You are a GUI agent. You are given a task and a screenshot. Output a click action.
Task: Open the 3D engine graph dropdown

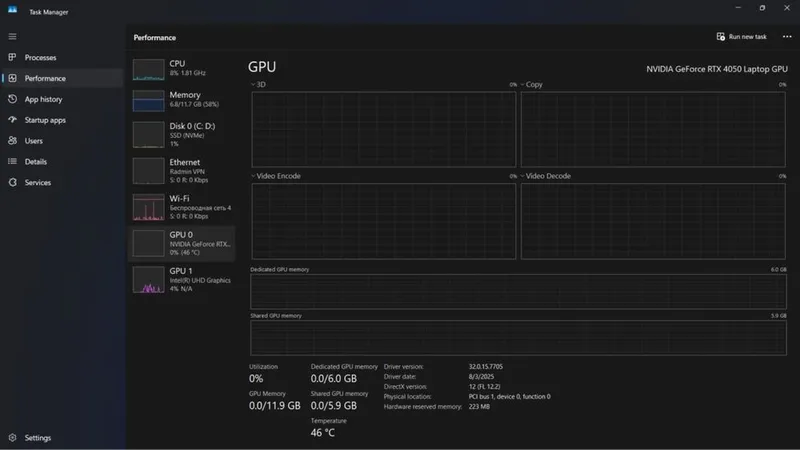pos(258,85)
